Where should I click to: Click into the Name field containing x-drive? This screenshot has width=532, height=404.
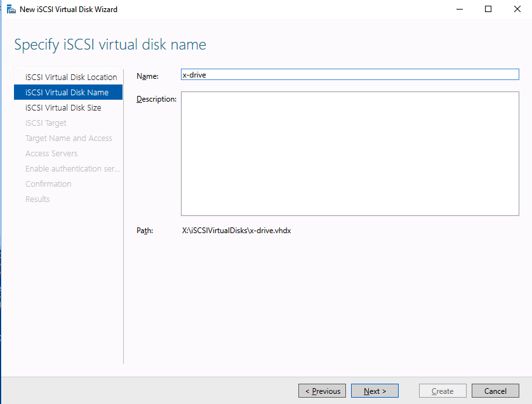pyautogui.click(x=350, y=74)
